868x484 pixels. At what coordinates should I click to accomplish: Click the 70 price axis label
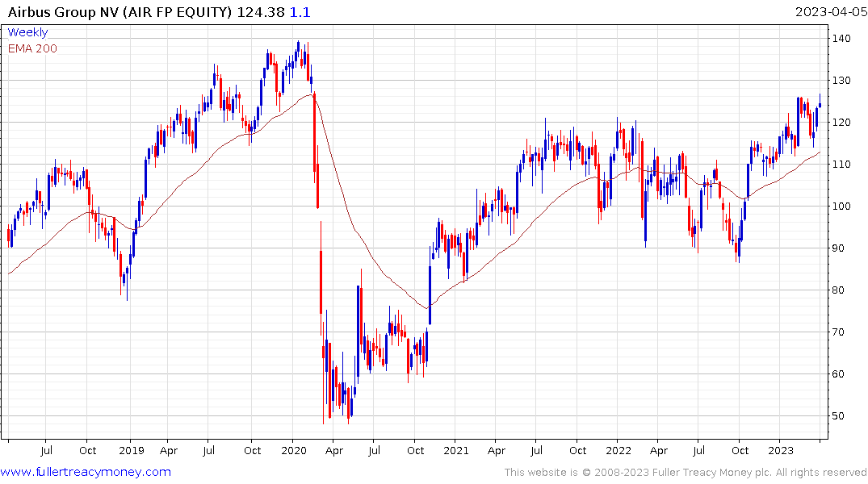(838, 332)
